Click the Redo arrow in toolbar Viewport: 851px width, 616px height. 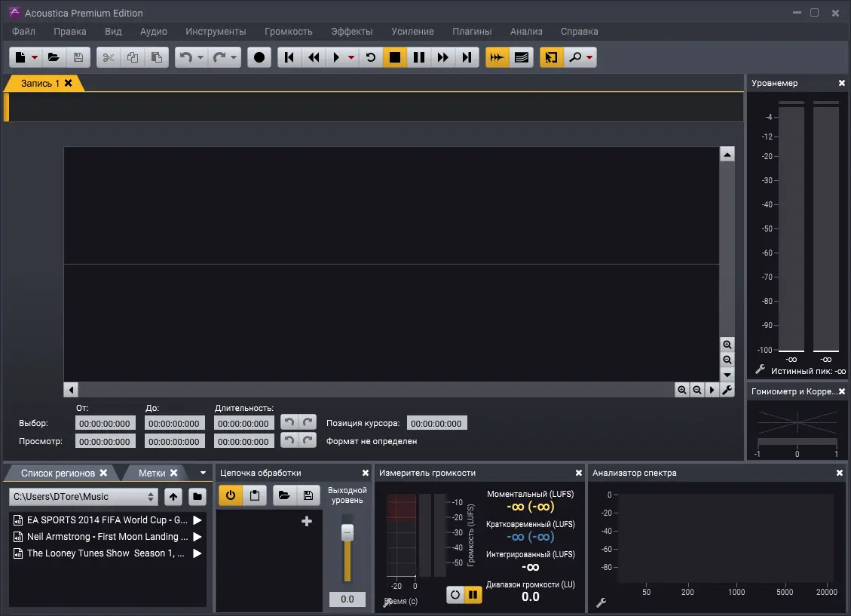(x=219, y=57)
